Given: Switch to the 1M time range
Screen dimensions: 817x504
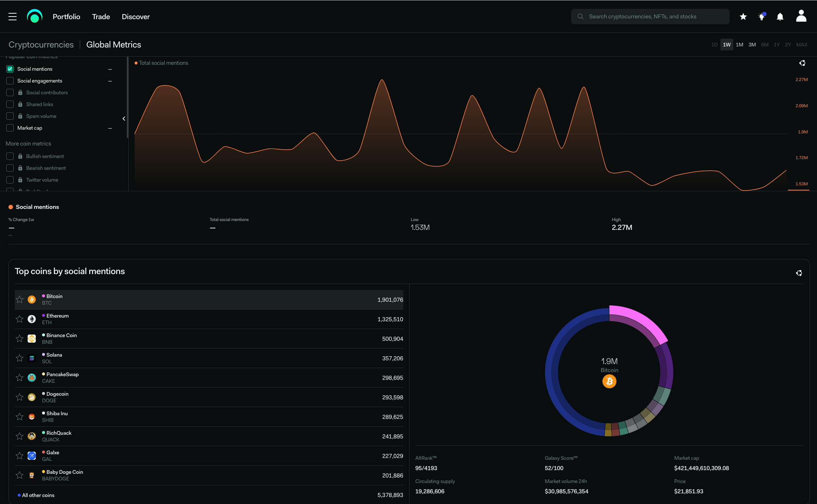Looking at the screenshot, I should (x=739, y=45).
